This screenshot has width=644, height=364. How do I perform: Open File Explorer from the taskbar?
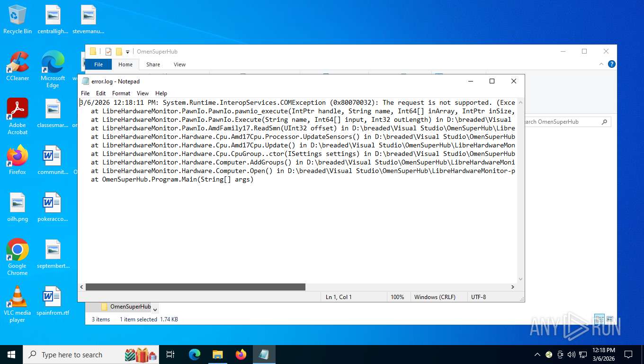[x=218, y=355]
